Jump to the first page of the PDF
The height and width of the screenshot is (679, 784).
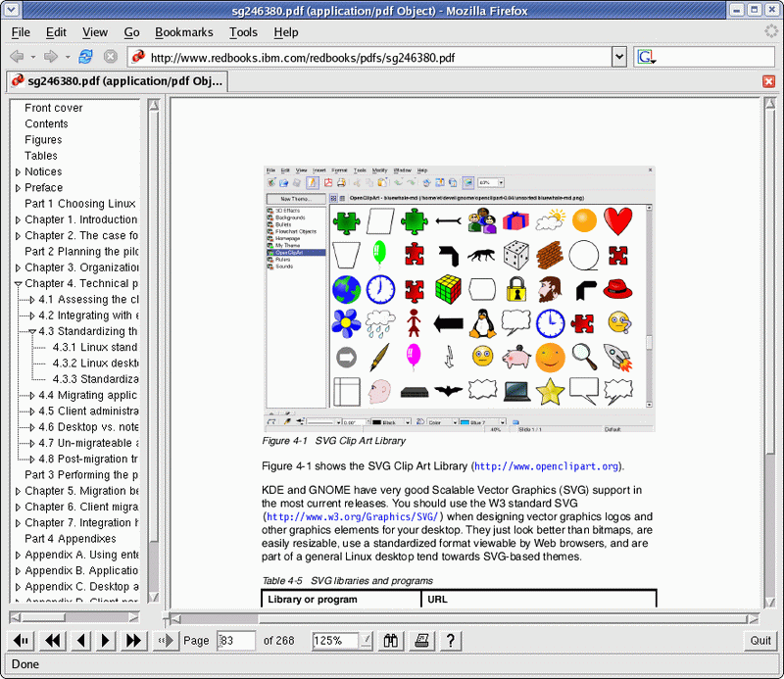53,641
